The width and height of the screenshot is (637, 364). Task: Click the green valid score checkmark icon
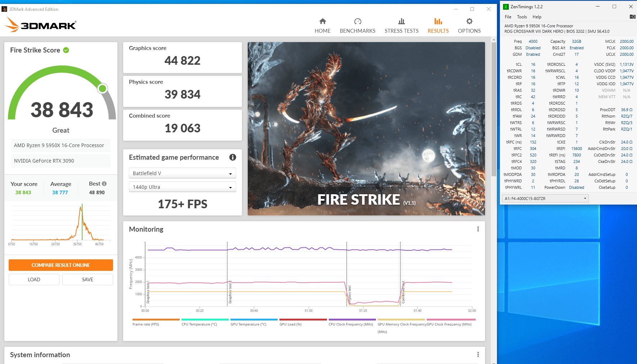point(66,50)
